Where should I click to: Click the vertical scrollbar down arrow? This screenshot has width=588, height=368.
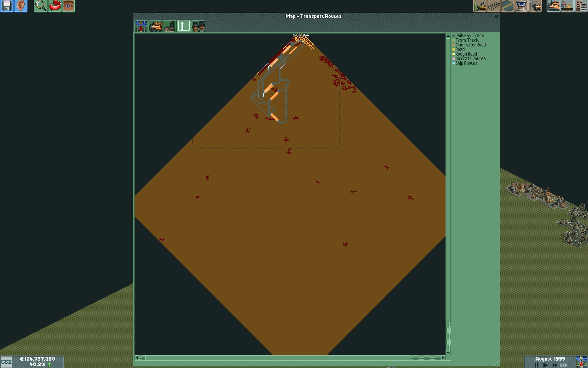coord(448,352)
